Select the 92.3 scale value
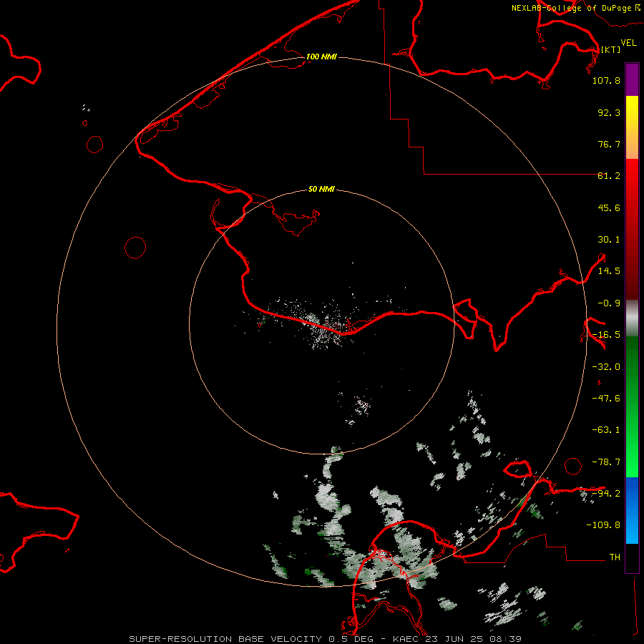 pyautogui.click(x=609, y=112)
